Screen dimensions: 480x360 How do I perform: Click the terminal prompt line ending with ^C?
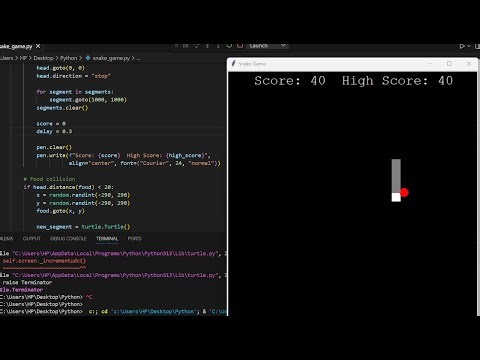[x=46, y=297]
